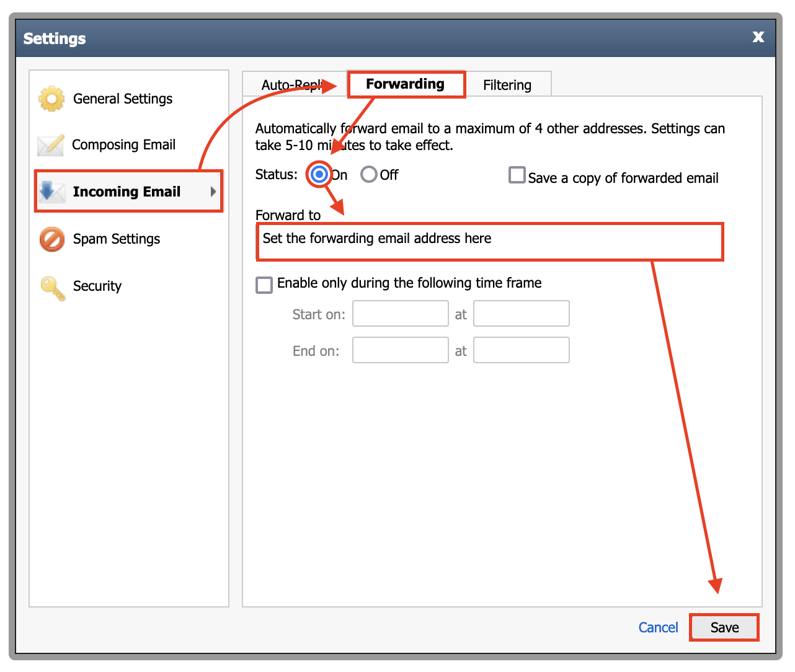Select the Off status radio button

point(369,175)
